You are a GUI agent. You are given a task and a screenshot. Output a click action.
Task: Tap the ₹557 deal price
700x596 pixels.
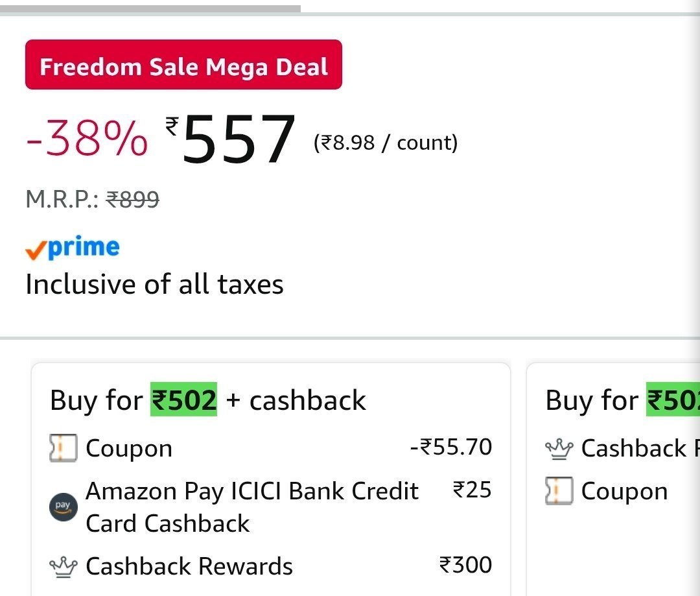point(230,139)
